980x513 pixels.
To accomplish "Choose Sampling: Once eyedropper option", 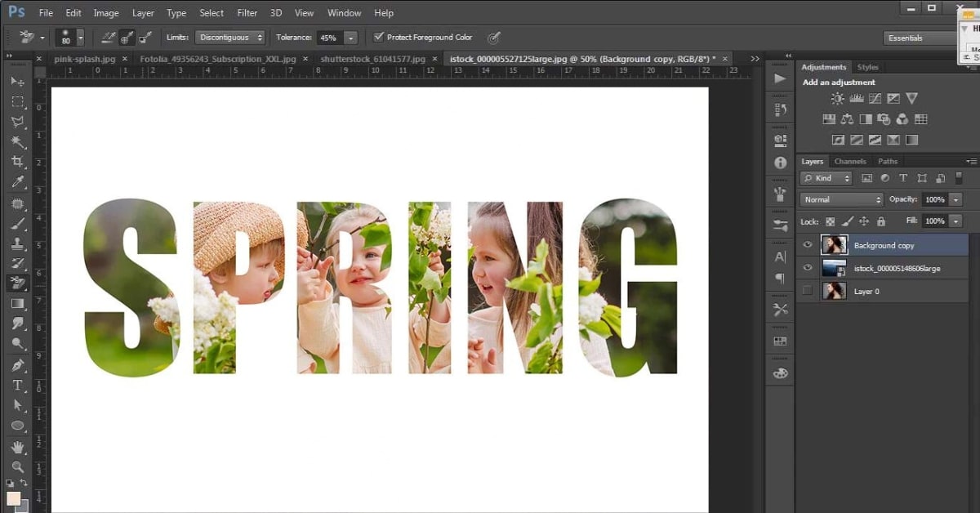I will click(127, 38).
